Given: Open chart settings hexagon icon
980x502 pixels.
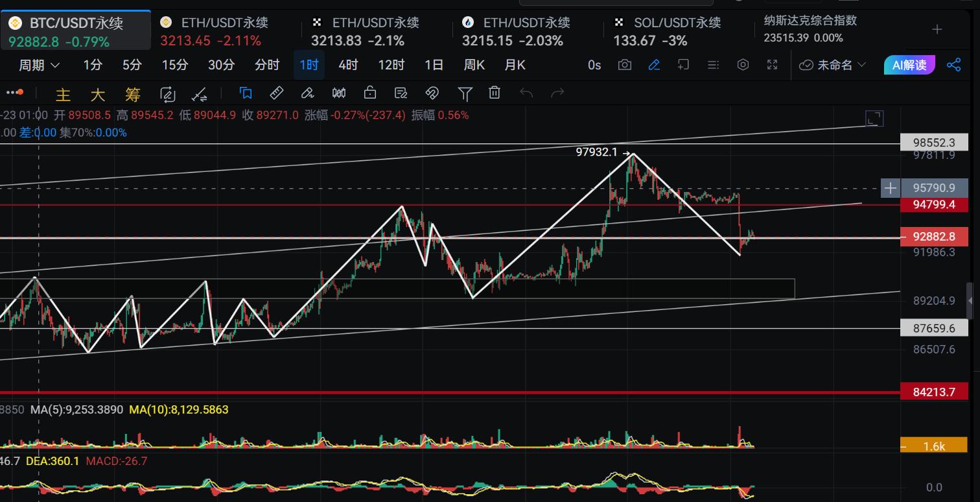Looking at the screenshot, I should tap(743, 65).
